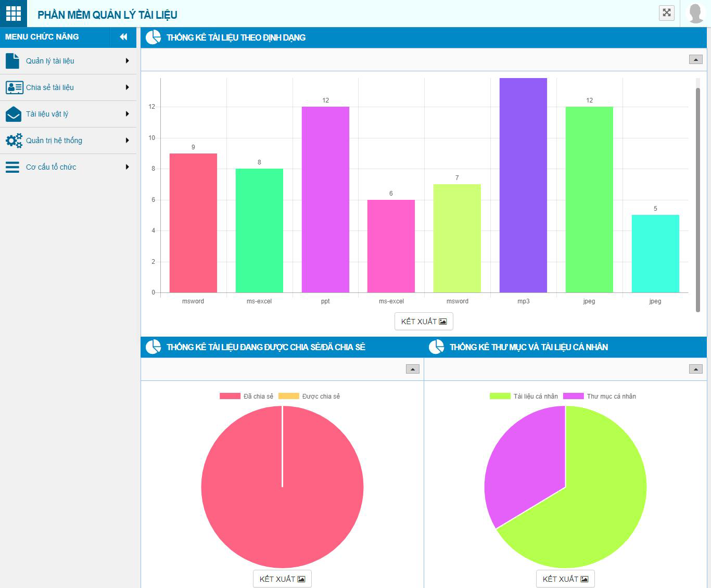
Task: Collapse the document format statistics panel
Action: click(695, 60)
